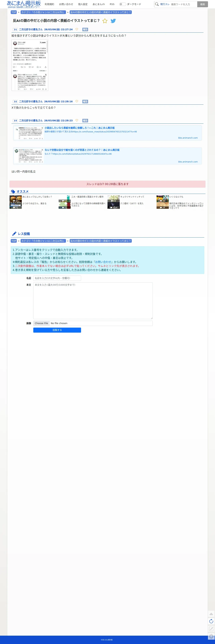Report post 3 with its 報告 button
Viewport: 215px width, 644px height.
tap(85, 121)
